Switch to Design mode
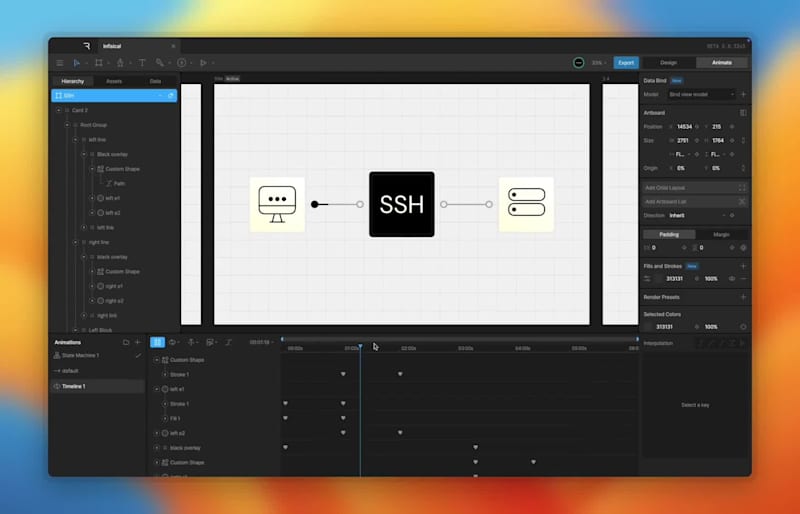This screenshot has width=800, height=514. [668, 63]
